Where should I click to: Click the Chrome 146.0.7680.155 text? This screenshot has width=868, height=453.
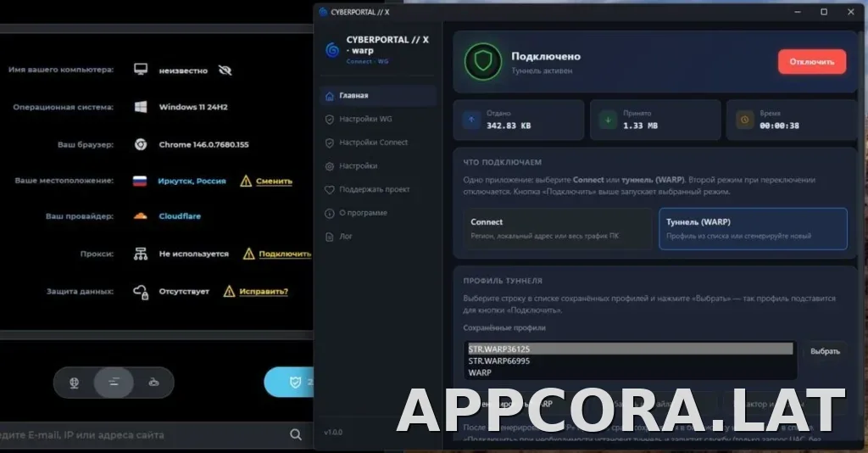203,144
